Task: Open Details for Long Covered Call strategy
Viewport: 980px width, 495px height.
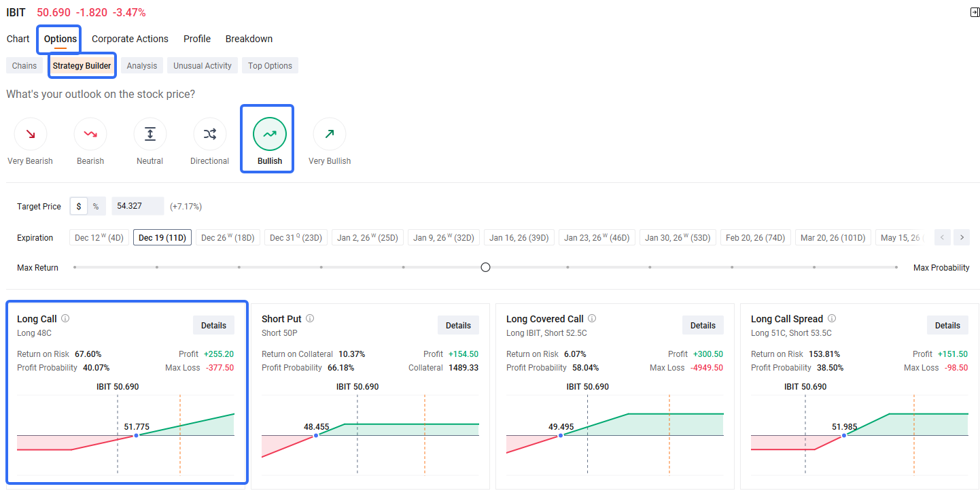Action: pyautogui.click(x=703, y=325)
